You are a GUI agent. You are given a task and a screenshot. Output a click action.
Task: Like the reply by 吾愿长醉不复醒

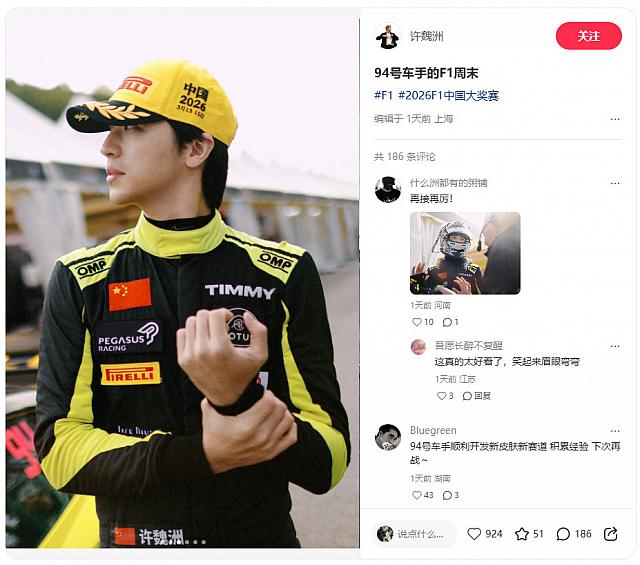coord(442,396)
